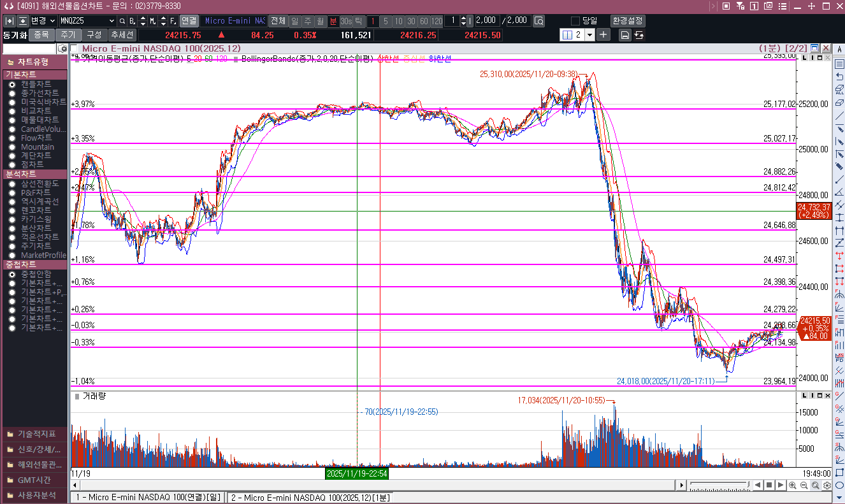Viewport: 845px width, 504px height.
Task: Expand the chart layout count dropdown
Action: pyautogui.click(x=589, y=35)
